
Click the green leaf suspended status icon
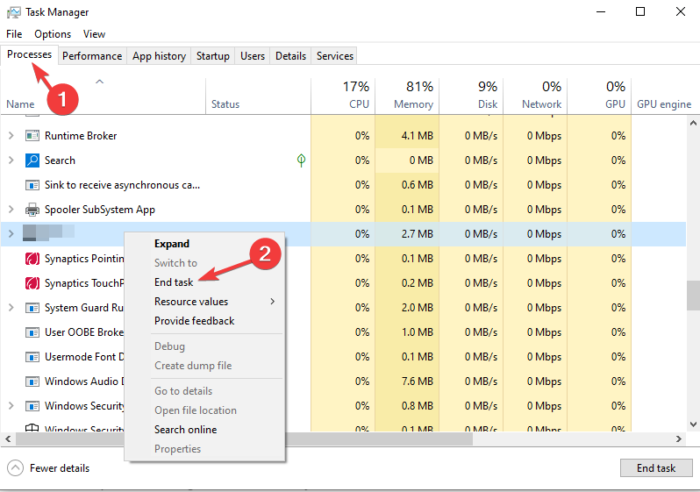point(301,160)
